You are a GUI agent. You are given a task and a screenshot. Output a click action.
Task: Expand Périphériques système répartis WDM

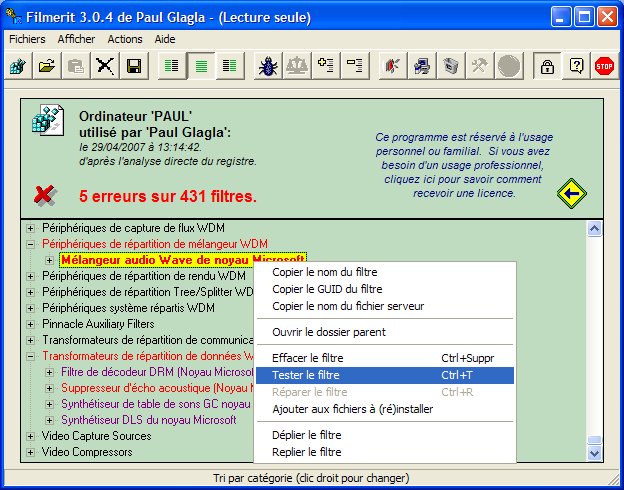(x=30, y=308)
